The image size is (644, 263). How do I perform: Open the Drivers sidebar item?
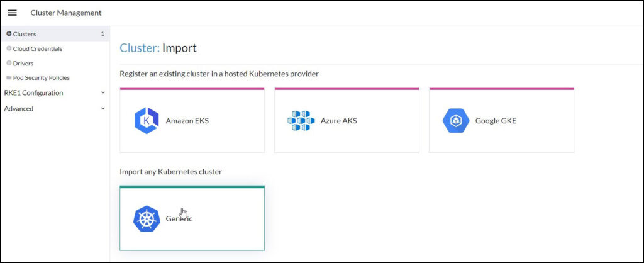[23, 63]
